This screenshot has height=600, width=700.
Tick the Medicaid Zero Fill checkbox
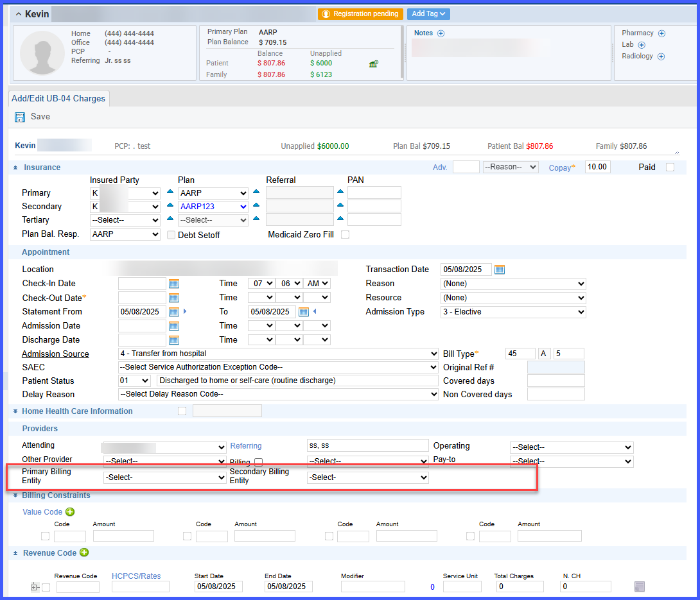pos(345,235)
